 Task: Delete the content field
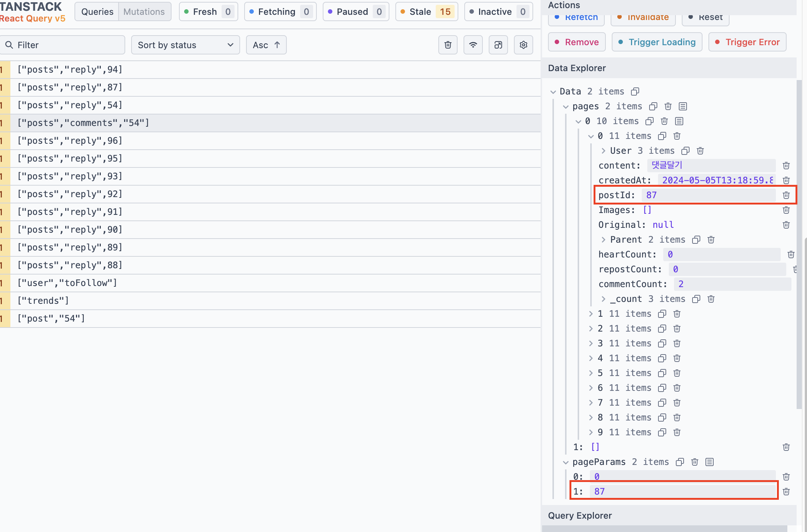[x=786, y=166]
